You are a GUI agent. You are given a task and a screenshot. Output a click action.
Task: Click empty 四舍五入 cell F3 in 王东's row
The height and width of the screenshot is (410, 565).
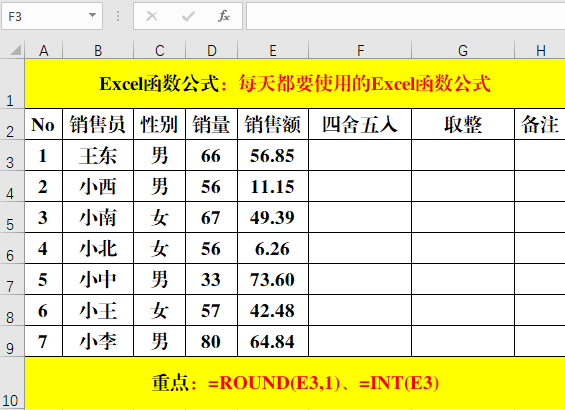[x=360, y=155]
